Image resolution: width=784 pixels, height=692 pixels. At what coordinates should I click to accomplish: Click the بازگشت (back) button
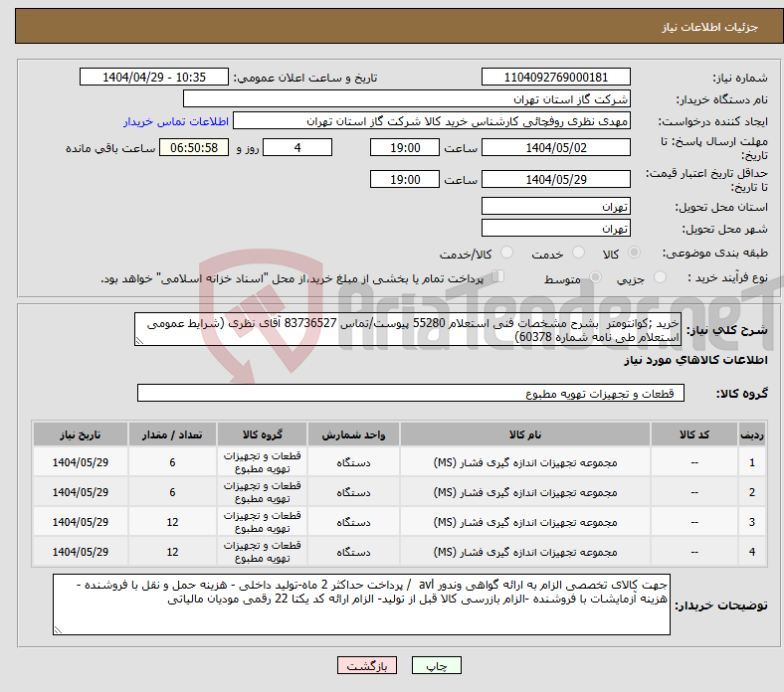point(366,665)
